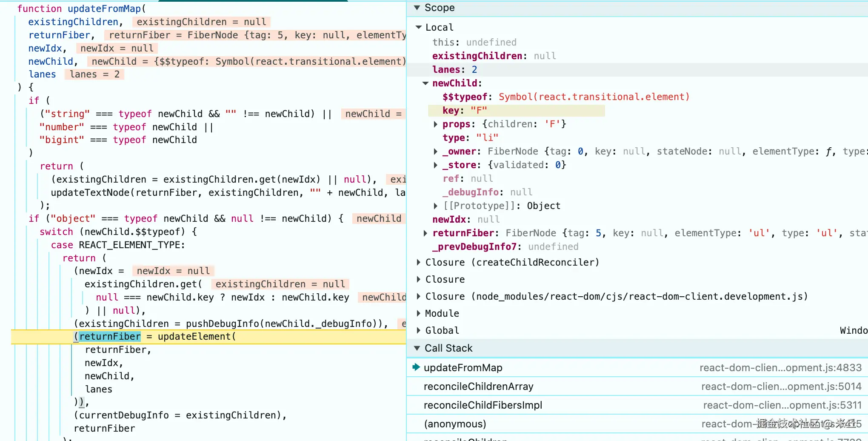868x441 pixels.
Task: Select the (anonymous) call stack frame
Action: tap(637, 424)
